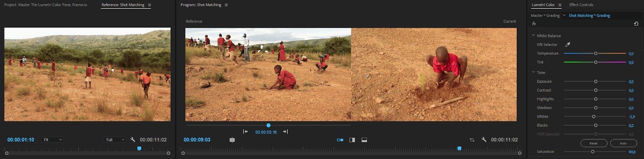The height and width of the screenshot is (159, 644).
Task: Click the Program zoom bar left handle
Action: (183, 153)
